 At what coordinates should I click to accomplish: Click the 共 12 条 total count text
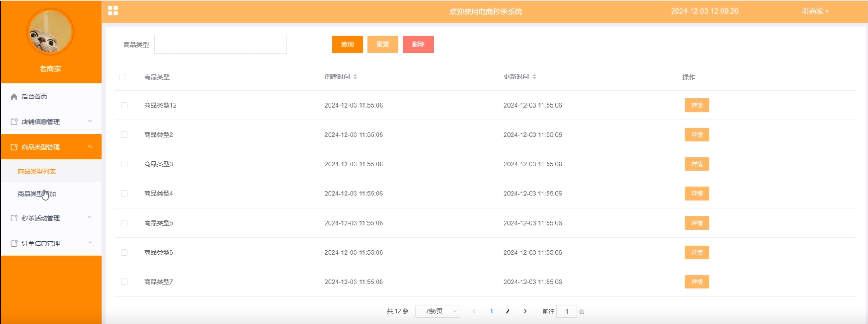pos(398,311)
